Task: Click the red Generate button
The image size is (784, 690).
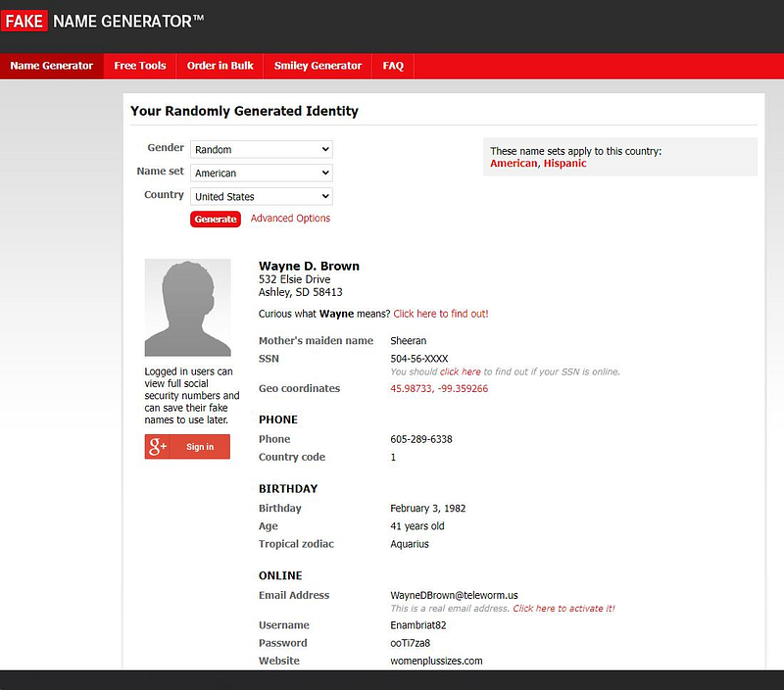Action: tap(216, 219)
